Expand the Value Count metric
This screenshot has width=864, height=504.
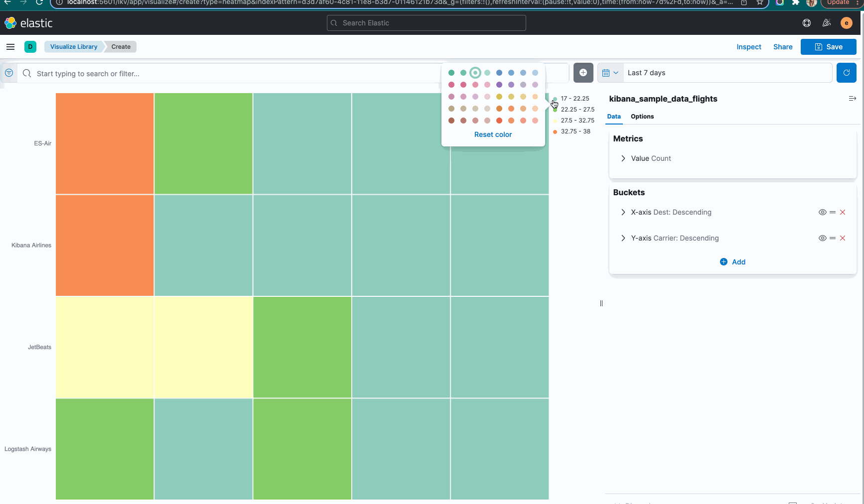point(623,158)
